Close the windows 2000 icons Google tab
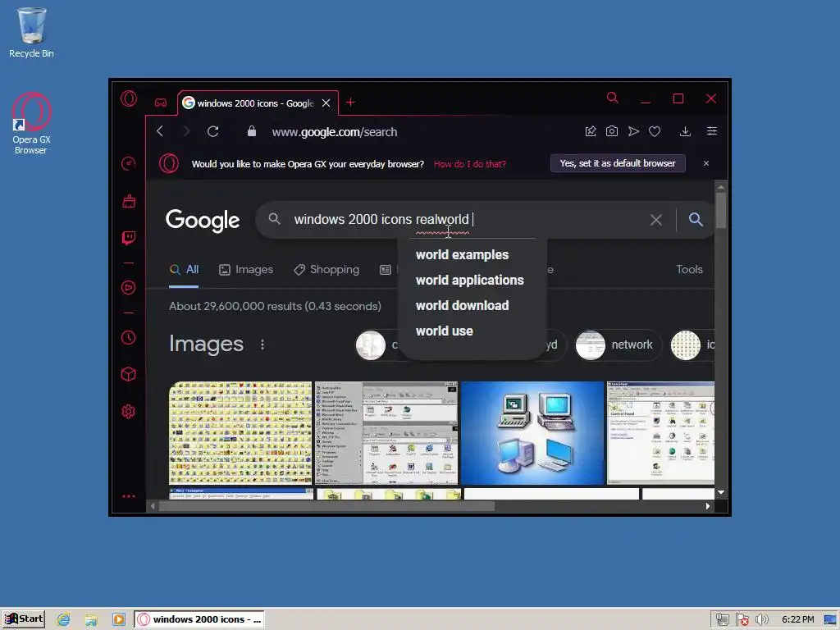The height and width of the screenshot is (630, 840). coord(326,103)
